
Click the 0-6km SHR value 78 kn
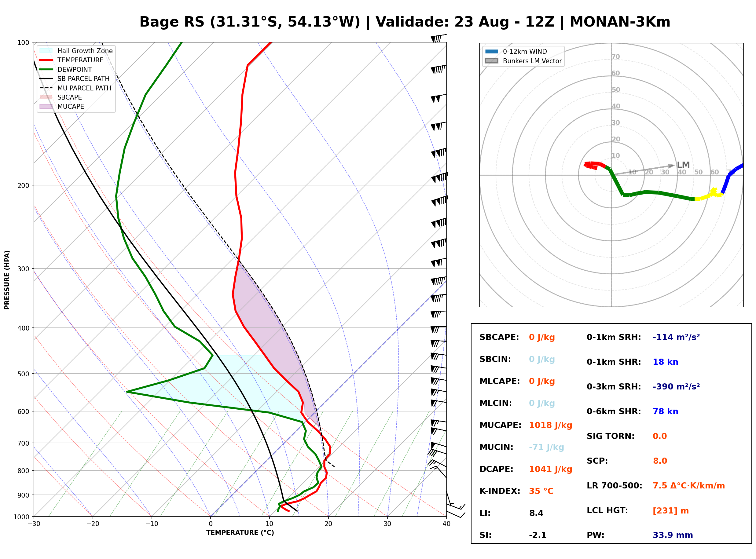click(665, 411)
